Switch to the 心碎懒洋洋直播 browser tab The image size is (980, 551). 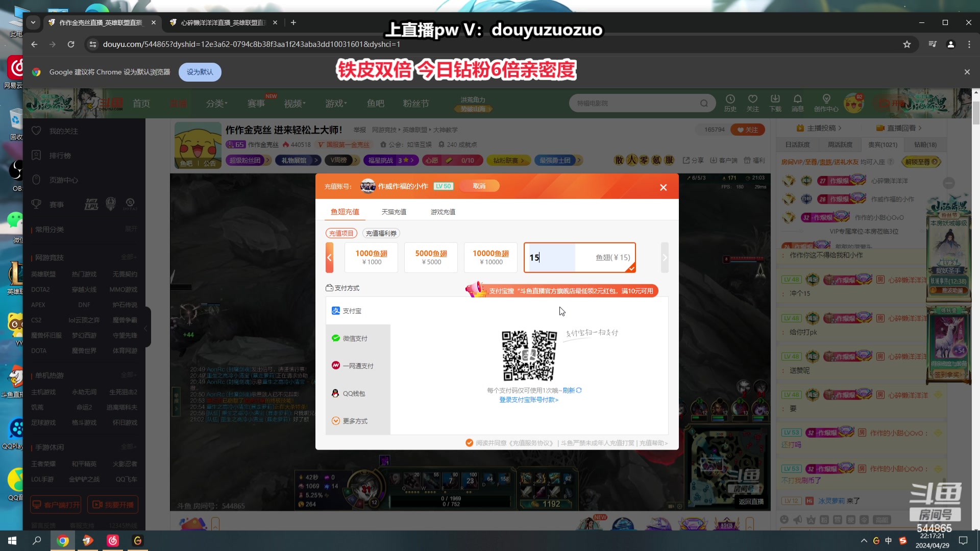pyautogui.click(x=223, y=22)
